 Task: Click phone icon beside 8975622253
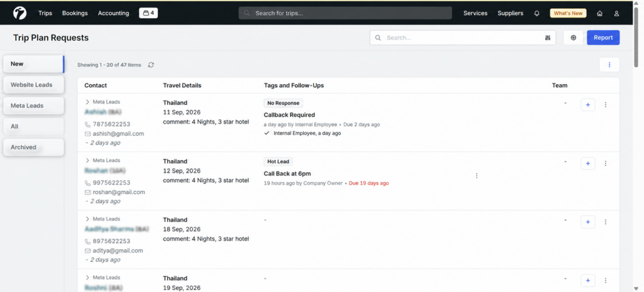point(87,242)
